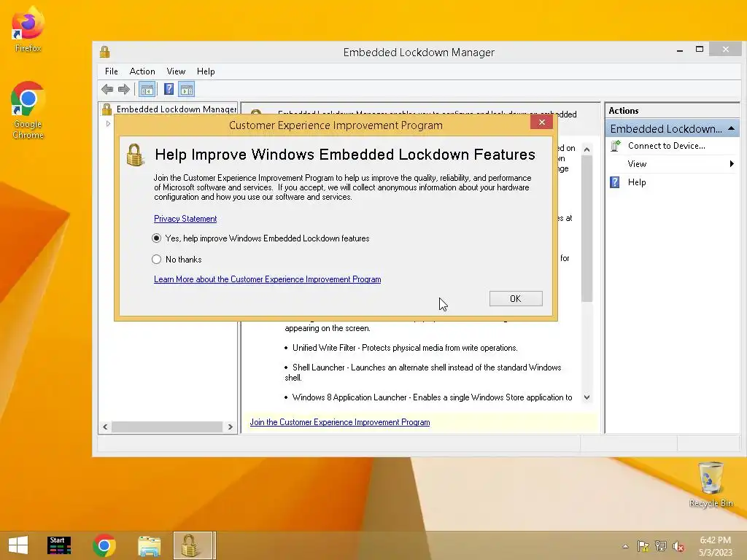Open the Privacy Statement link
The width and height of the screenshot is (747, 560).
(x=185, y=219)
